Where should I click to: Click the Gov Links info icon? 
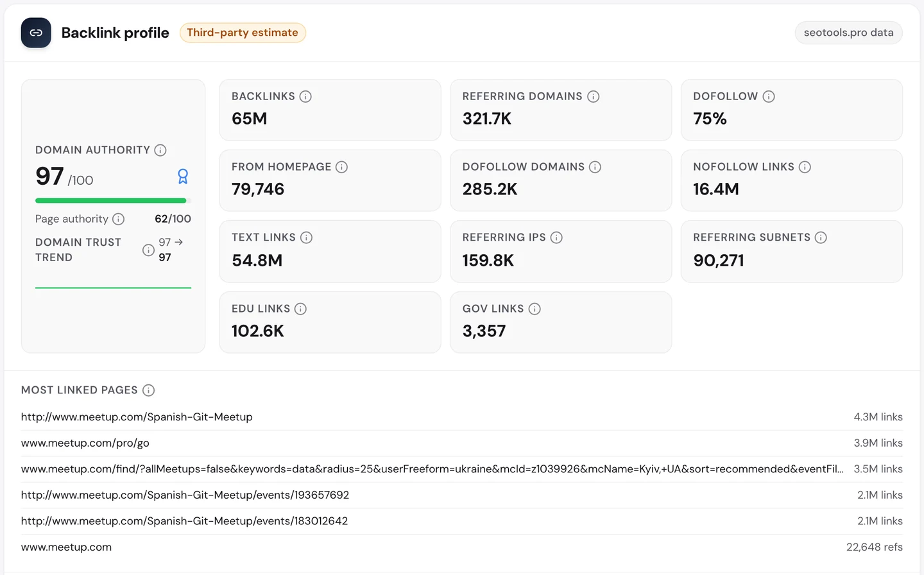535,309
